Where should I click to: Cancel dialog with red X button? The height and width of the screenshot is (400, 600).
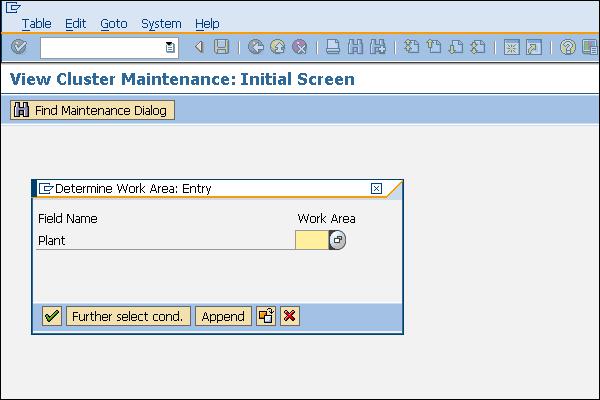(290, 316)
